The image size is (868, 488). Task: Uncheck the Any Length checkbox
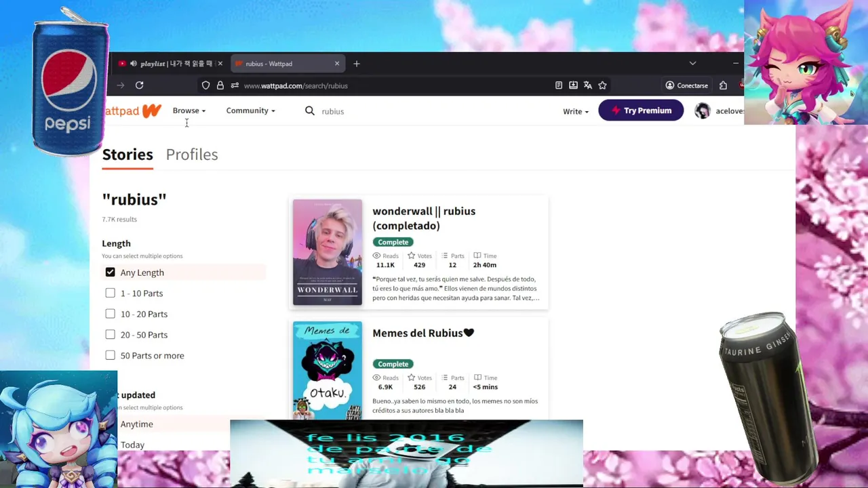tap(110, 272)
